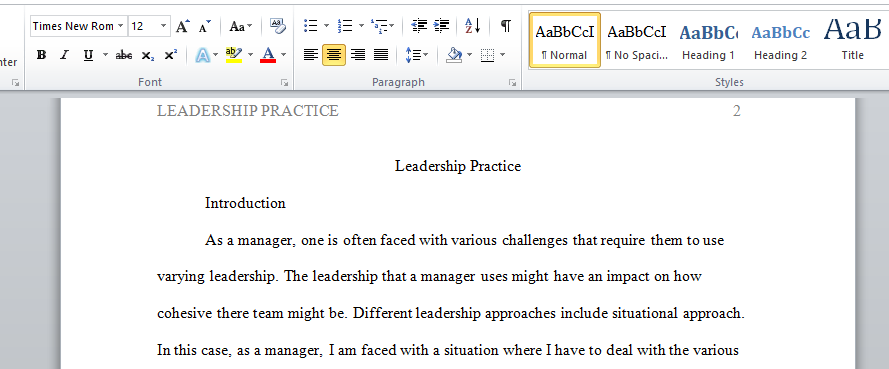
Task: Click in the font size field
Action: [x=142, y=26]
